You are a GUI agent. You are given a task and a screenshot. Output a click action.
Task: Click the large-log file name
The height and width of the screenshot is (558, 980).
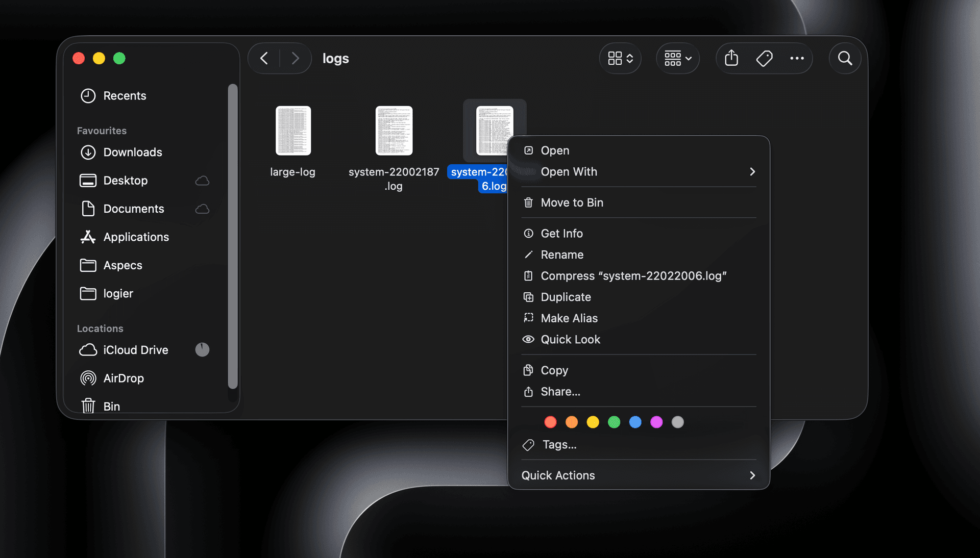tap(292, 172)
